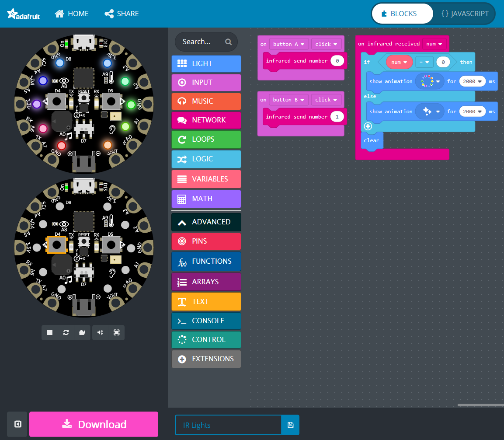This screenshot has height=440, width=504.
Task: Click thermometer A9 icon on lower board
Action: (111, 221)
